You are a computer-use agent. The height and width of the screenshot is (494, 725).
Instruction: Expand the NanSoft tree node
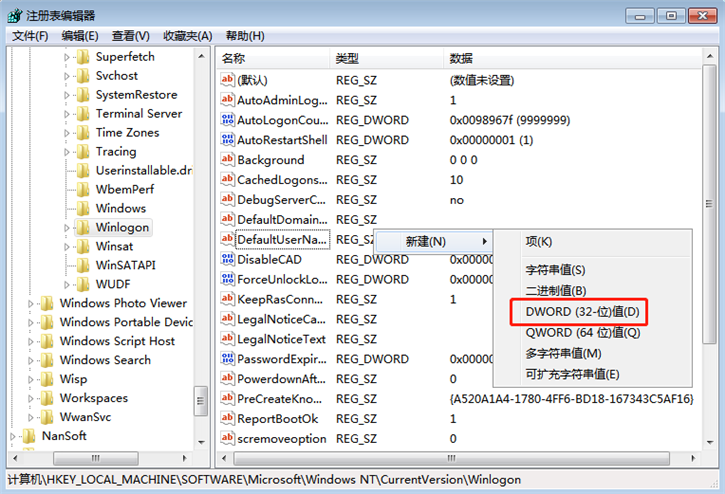(14, 436)
